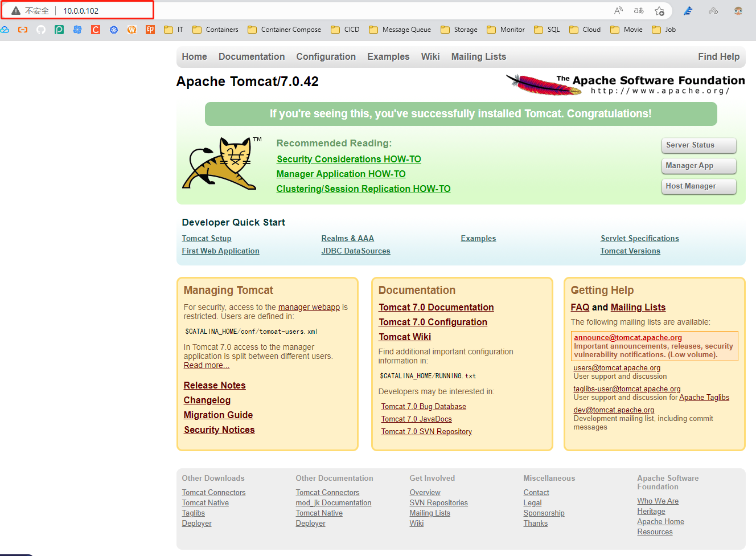Open Security Considerations HOW-TO link

pos(349,159)
